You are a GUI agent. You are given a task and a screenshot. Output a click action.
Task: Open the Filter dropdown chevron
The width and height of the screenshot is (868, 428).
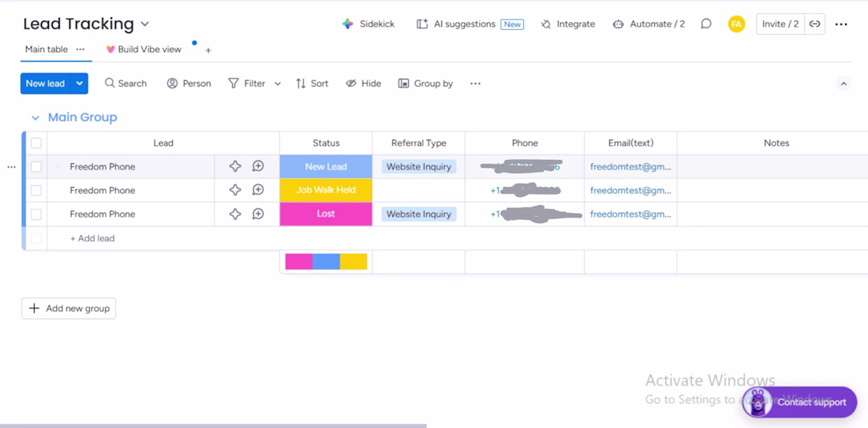click(277, 84)
